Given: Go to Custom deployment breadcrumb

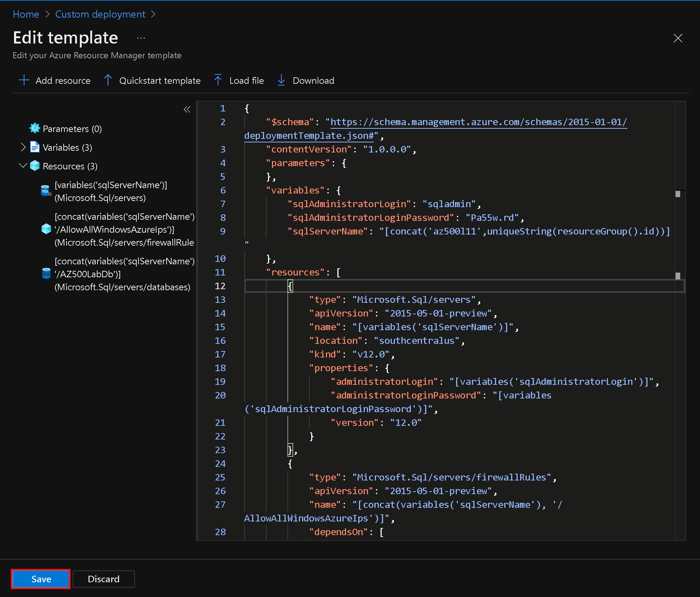Looking at the screenshot, I should (100, 14).
